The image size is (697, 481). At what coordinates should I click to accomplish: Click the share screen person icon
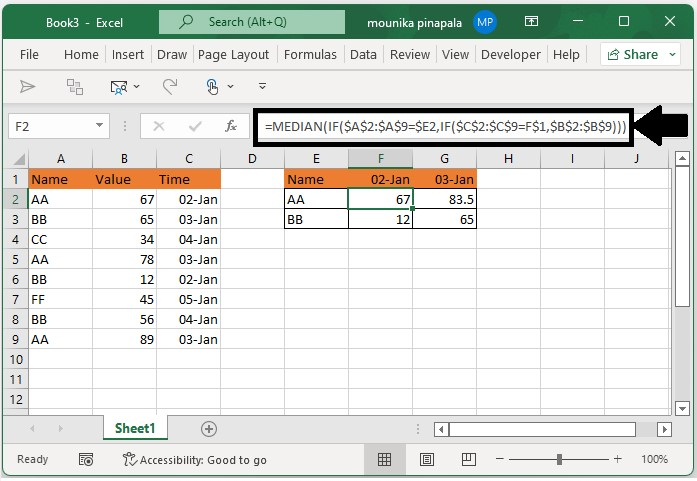pos(119,87)
